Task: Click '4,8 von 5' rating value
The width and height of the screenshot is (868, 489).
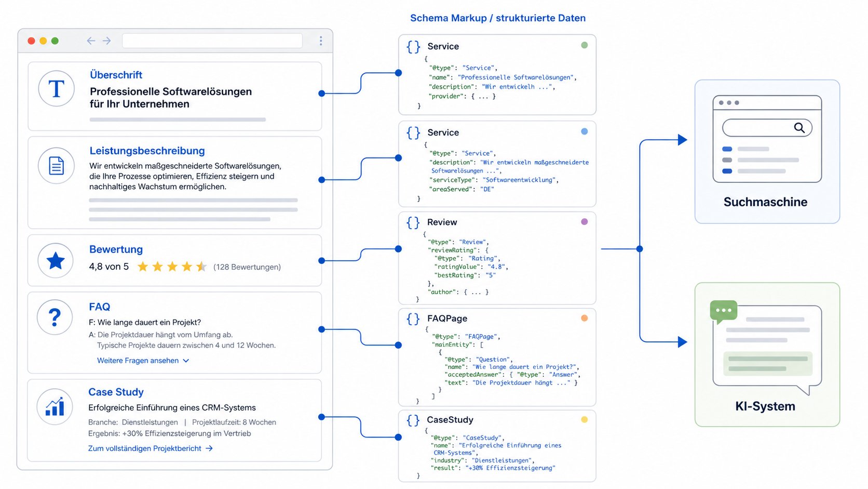Action: click(x=108, y=267)
